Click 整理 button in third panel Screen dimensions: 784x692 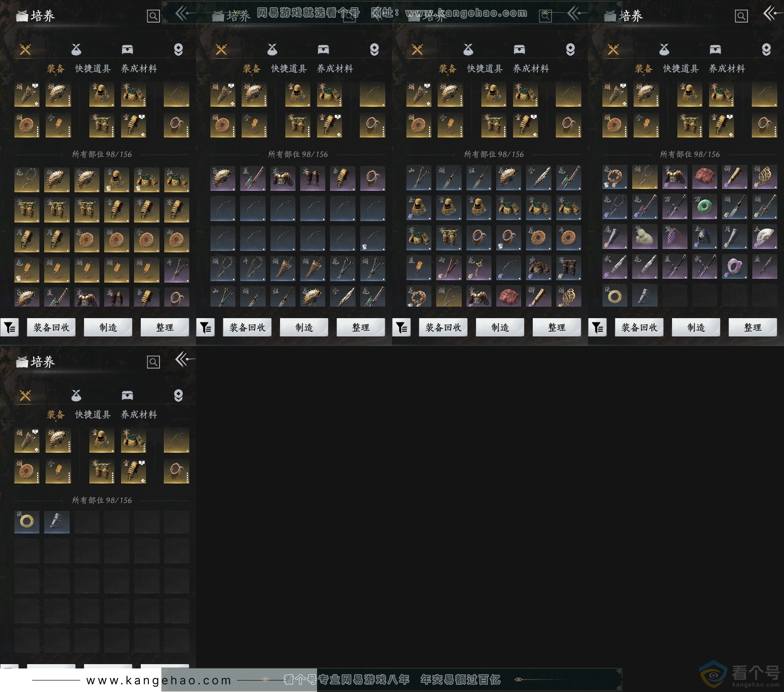[557, 327]
